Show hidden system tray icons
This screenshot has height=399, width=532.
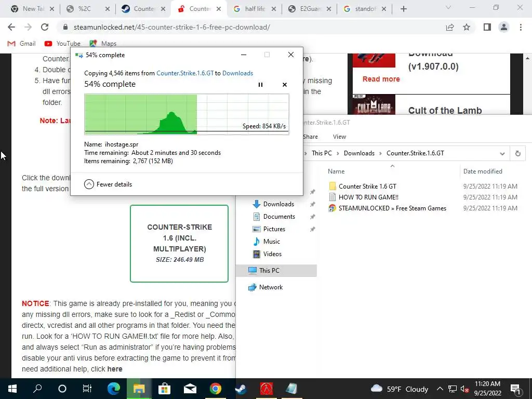tap(440, 389)
